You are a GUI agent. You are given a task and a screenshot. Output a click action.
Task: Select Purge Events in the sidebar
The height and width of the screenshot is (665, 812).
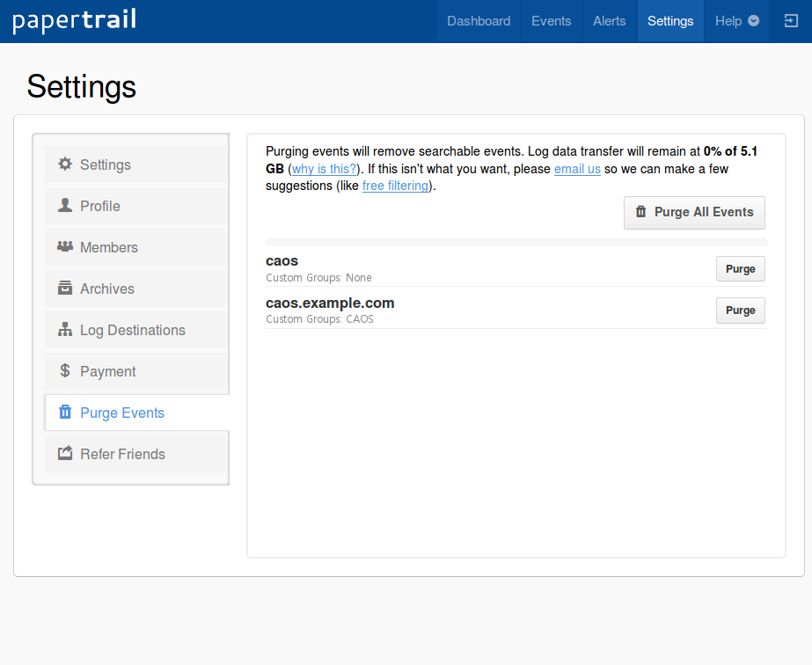coord(122,413)
